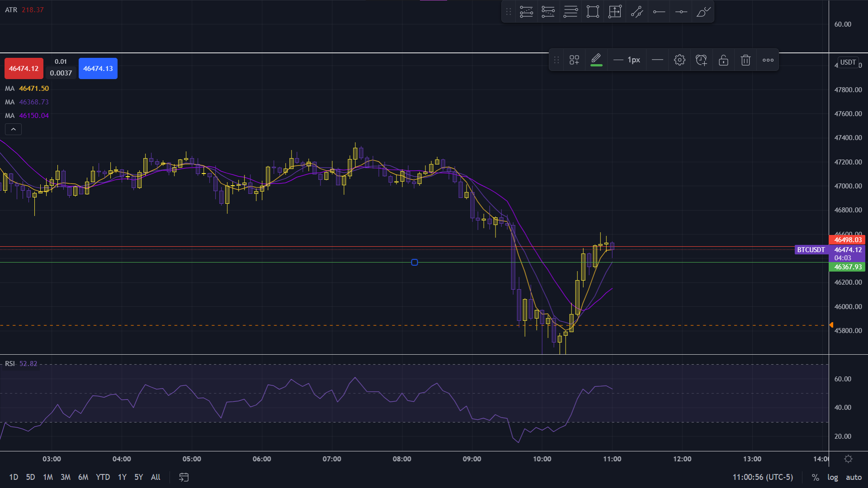Click the 47800.00 price scale label
This screenshot has height=488, width=868.
click(x=848, y=90)
